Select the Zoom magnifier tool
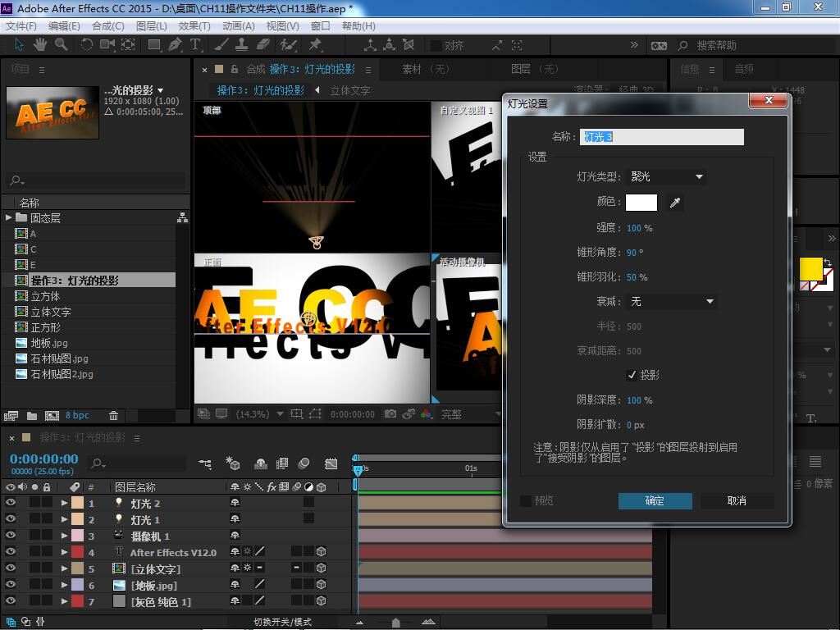 (61, 45)
